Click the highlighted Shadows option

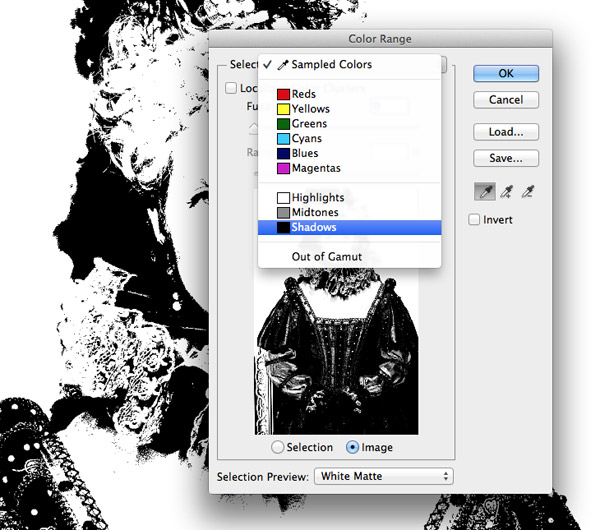click(314, 228)
